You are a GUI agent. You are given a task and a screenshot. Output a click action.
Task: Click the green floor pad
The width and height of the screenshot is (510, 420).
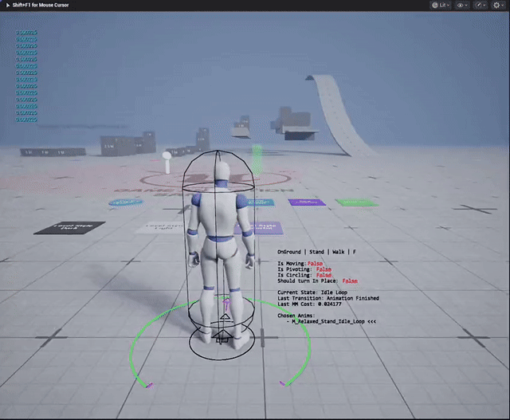(x=357, y=202)
